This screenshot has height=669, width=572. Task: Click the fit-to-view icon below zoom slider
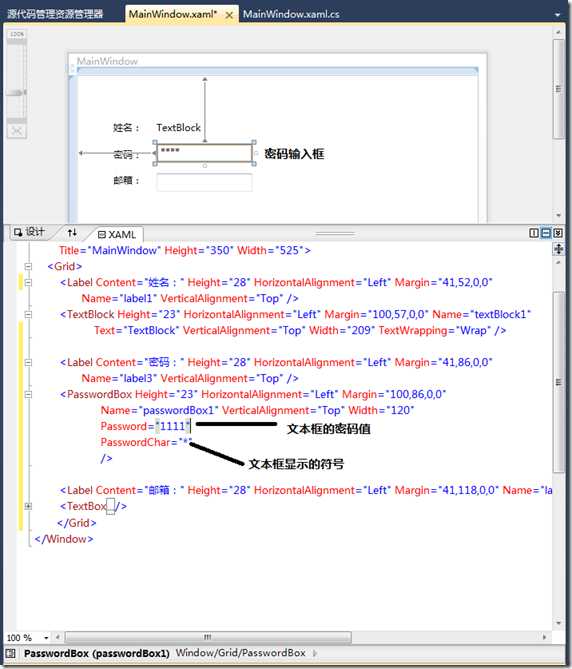(17, 131)
